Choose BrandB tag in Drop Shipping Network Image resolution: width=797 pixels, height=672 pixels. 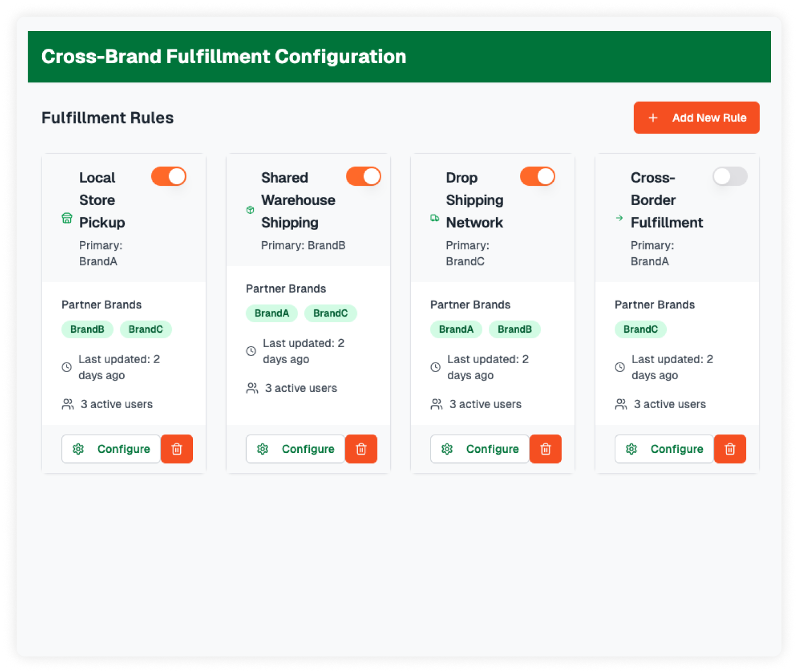pos(515,329)
